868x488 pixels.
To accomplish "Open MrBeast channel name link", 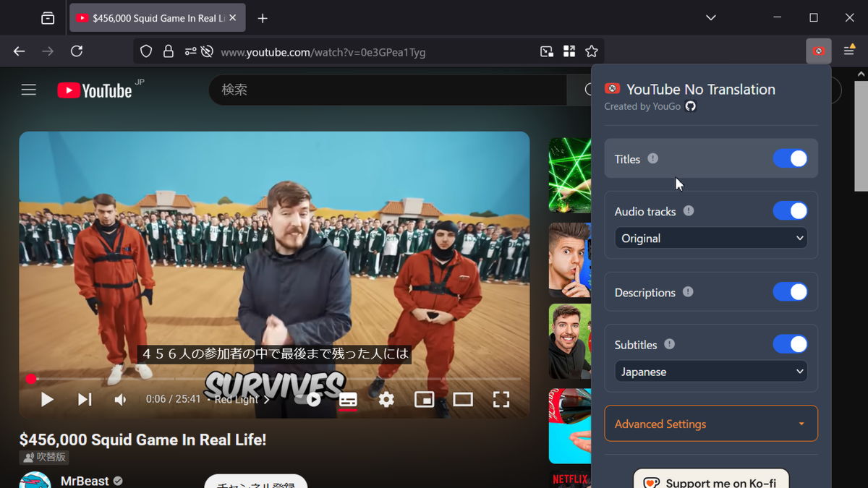I will click(x=85, y=481).
